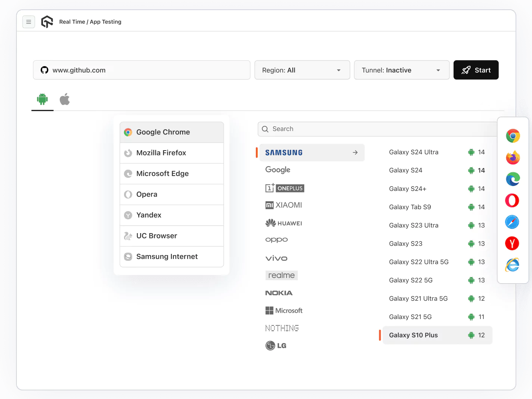Click the rocket icon on Start
This screenshot has height=399, width=532.
pos(466,70)
